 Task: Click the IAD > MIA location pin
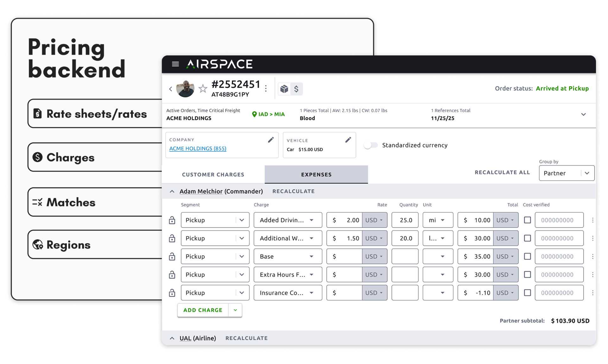point(254,114)
